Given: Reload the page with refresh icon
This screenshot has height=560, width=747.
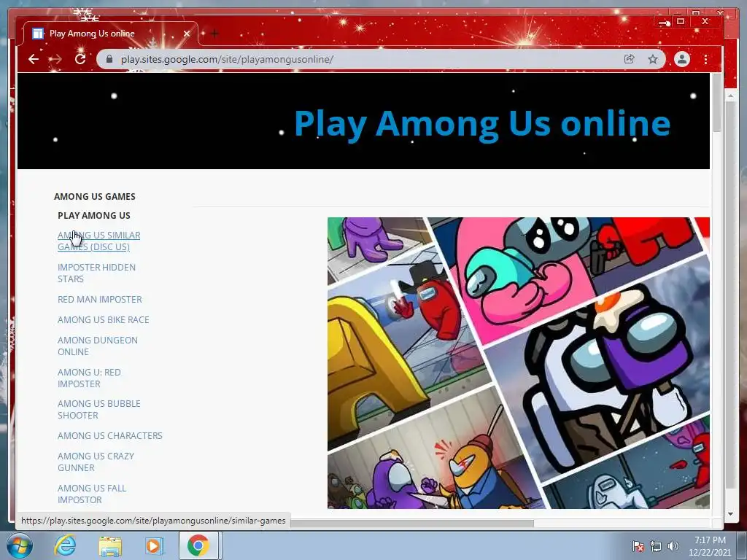Looking at the screenshot, I should (80, 58).
